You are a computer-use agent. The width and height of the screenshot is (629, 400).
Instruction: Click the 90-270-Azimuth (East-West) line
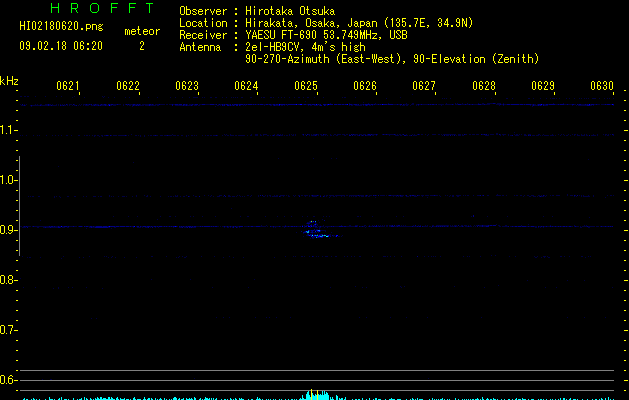coord(392,59)
